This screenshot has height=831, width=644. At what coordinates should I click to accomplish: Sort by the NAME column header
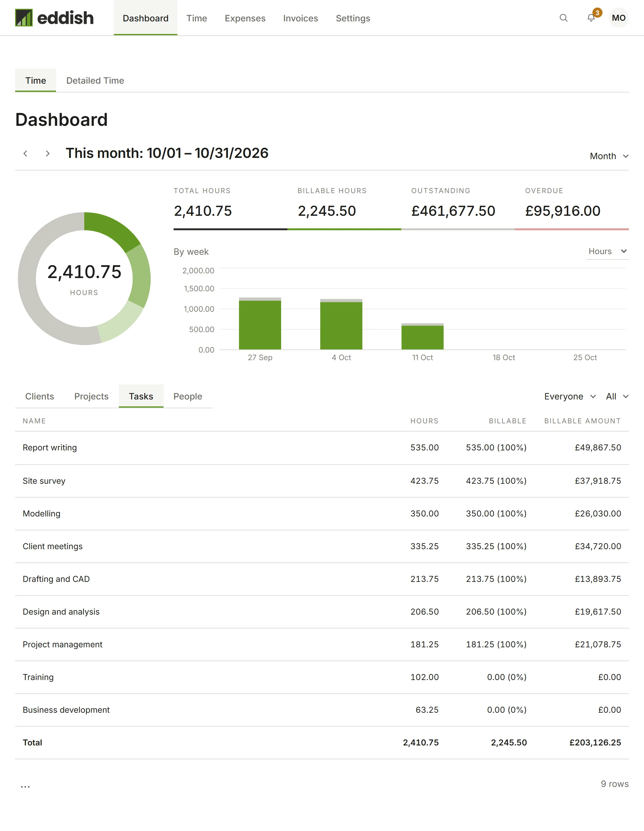pos(34,421)
